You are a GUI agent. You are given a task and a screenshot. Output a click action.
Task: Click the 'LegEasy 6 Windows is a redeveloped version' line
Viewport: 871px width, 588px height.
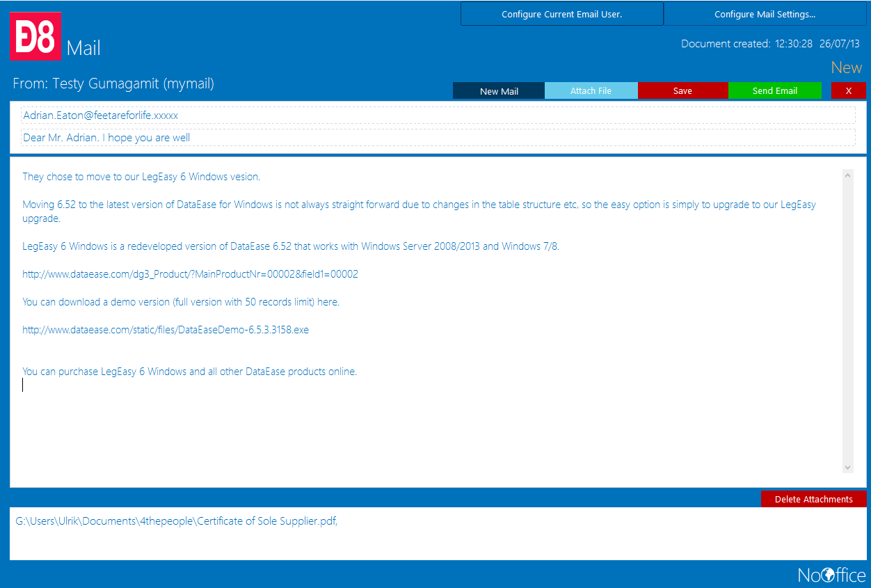pos(291,246)
